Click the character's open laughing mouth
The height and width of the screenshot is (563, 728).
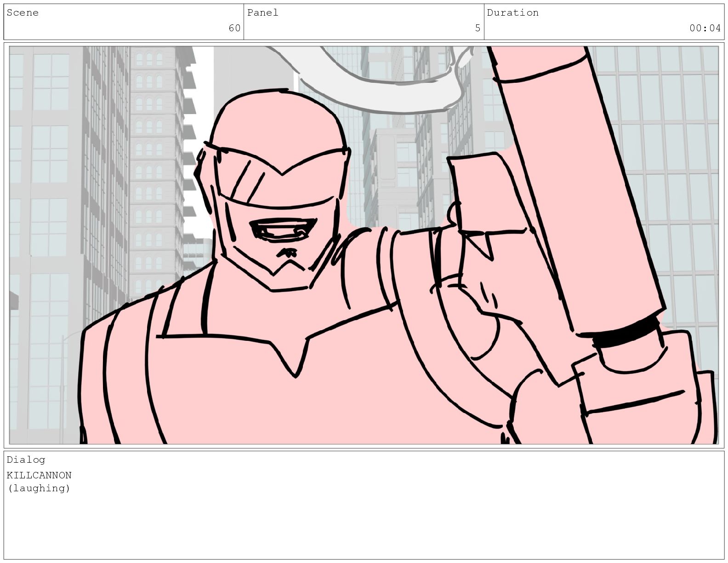click(x=283, y=230)
